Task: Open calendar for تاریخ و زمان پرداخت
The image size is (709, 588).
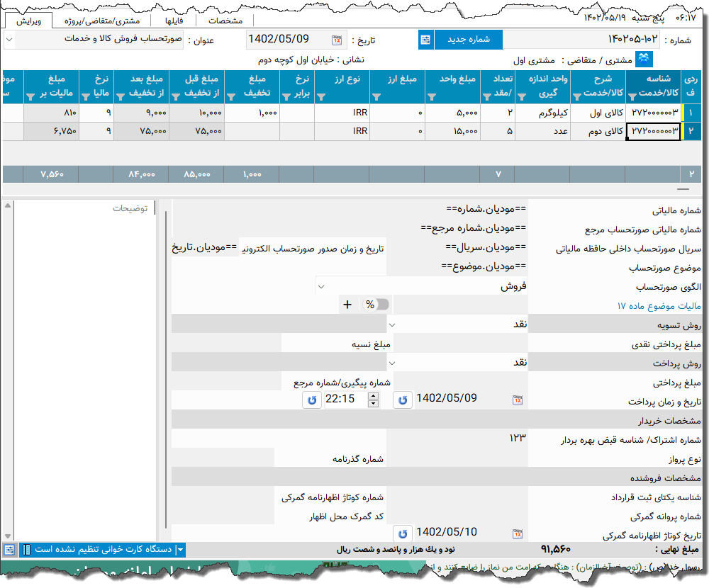Action: tap(518, 400)
